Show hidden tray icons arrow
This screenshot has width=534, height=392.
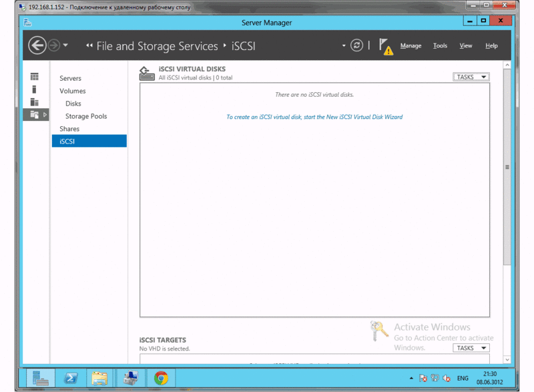pos(411,378)
